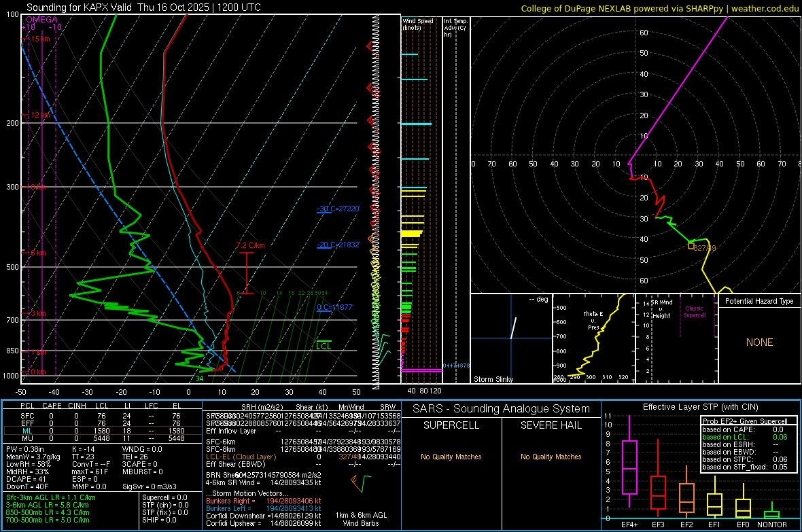Click the '-20 C=21832'' height label

[x=338, y=245]
